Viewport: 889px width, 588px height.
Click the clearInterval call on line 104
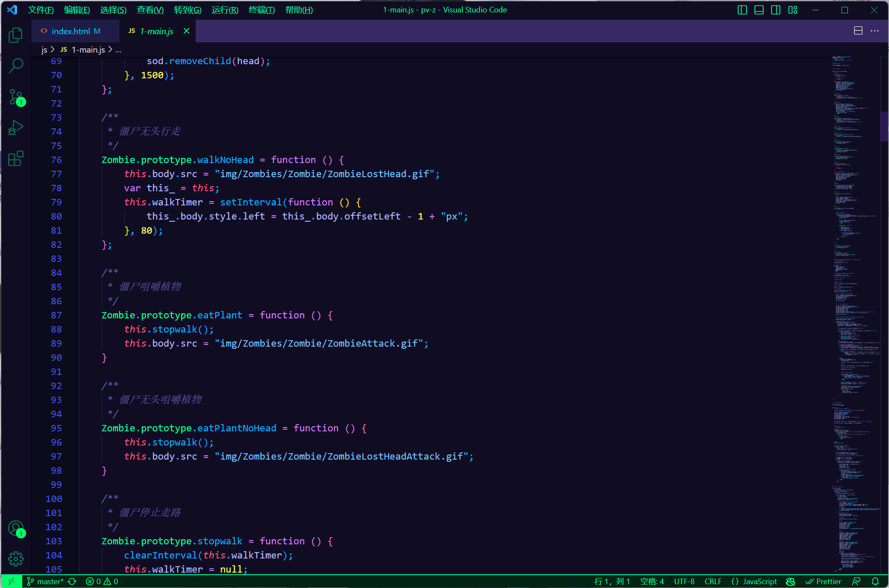point(161,555)
